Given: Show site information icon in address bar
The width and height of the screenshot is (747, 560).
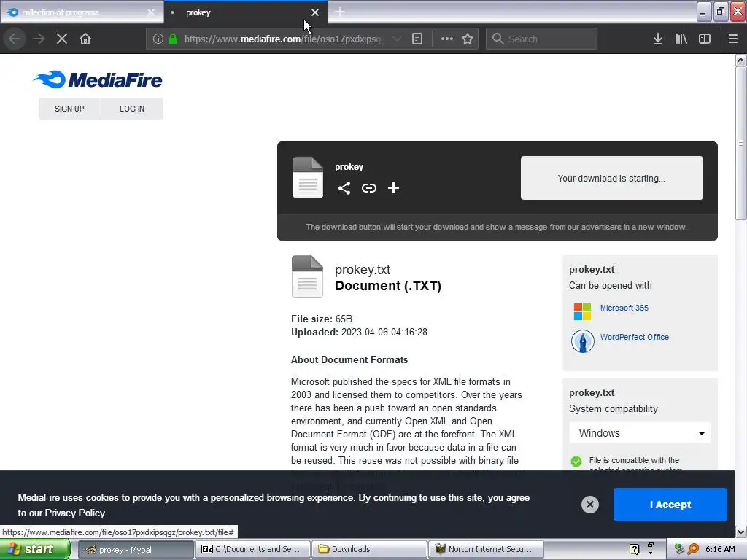Looking at the screenshot, I should pyautogui.click(x=158, y=39).
